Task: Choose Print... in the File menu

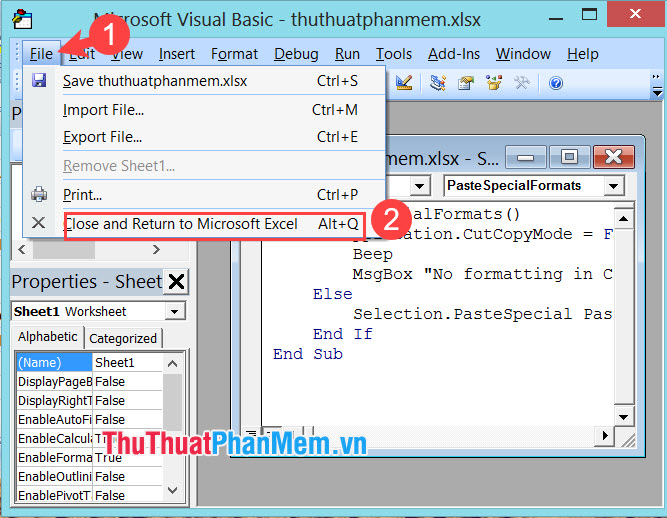Action: (205, 195)
